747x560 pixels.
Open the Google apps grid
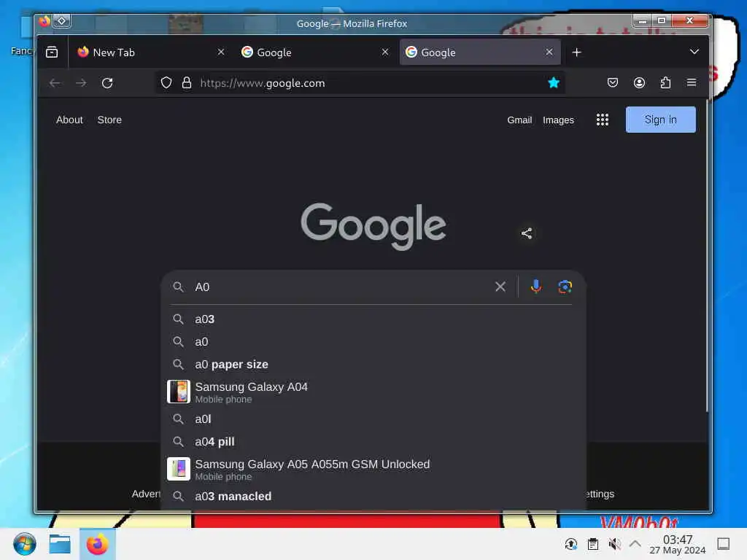coord(602,120)
